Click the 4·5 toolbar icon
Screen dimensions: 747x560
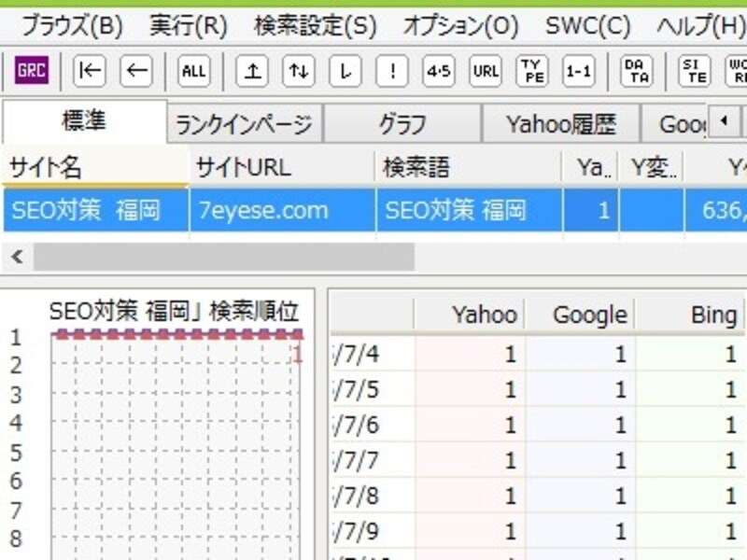tap(439, 71)
